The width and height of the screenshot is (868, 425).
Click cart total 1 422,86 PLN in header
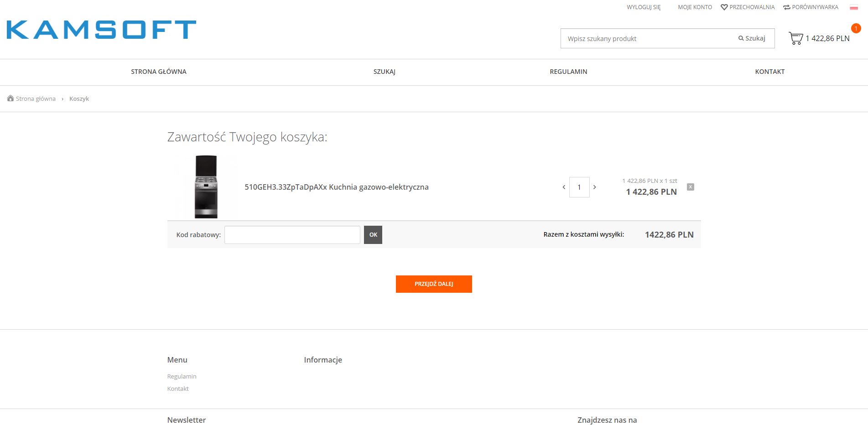point(827,38)
